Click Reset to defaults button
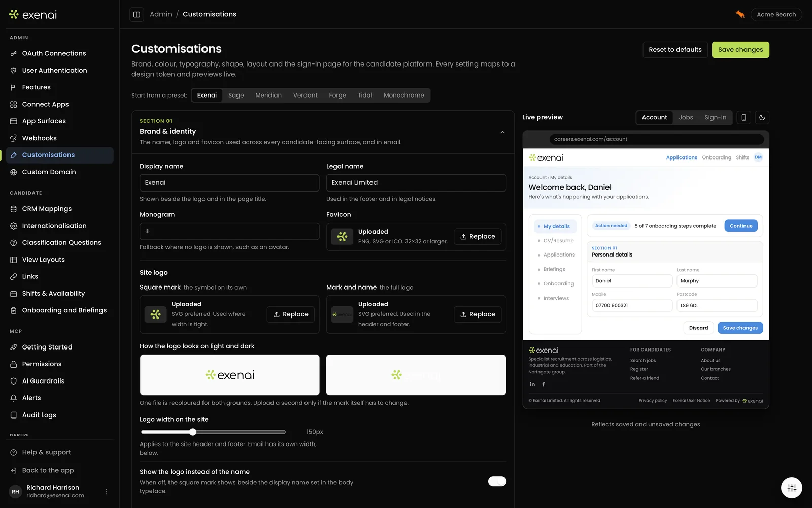The height and width of the screenshot is (508, 812). pyautogui.click(x=675, y=50)
